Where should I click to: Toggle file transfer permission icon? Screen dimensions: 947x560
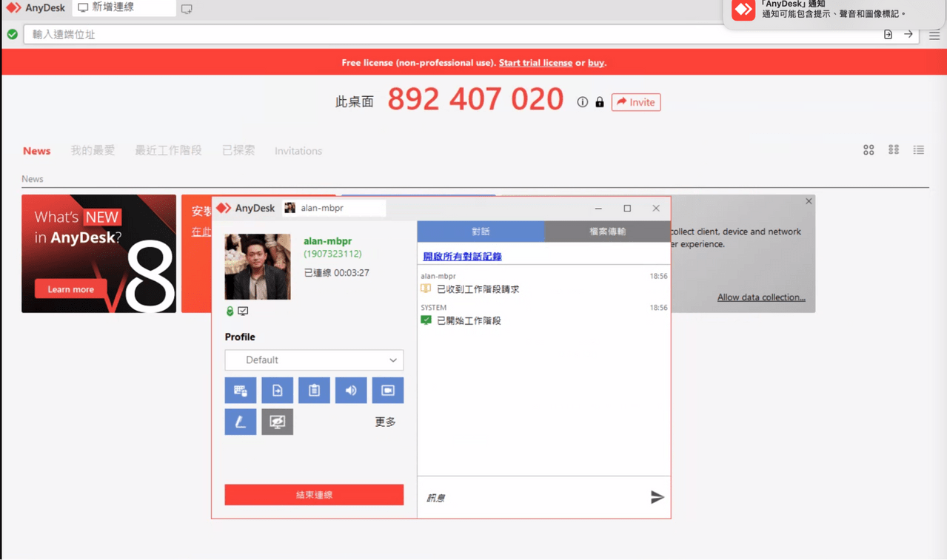277,391
